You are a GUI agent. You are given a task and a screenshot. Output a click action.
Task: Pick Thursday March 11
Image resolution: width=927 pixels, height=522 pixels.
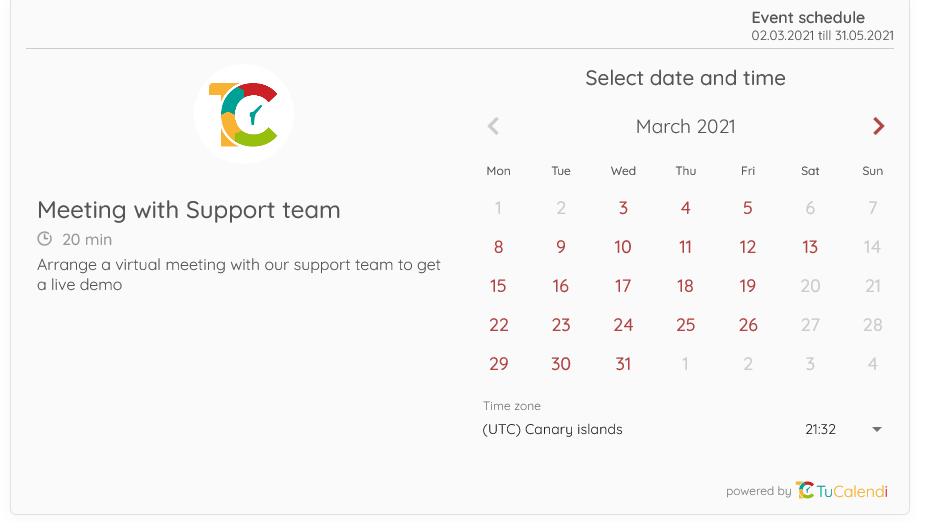[x=685, y=247]
